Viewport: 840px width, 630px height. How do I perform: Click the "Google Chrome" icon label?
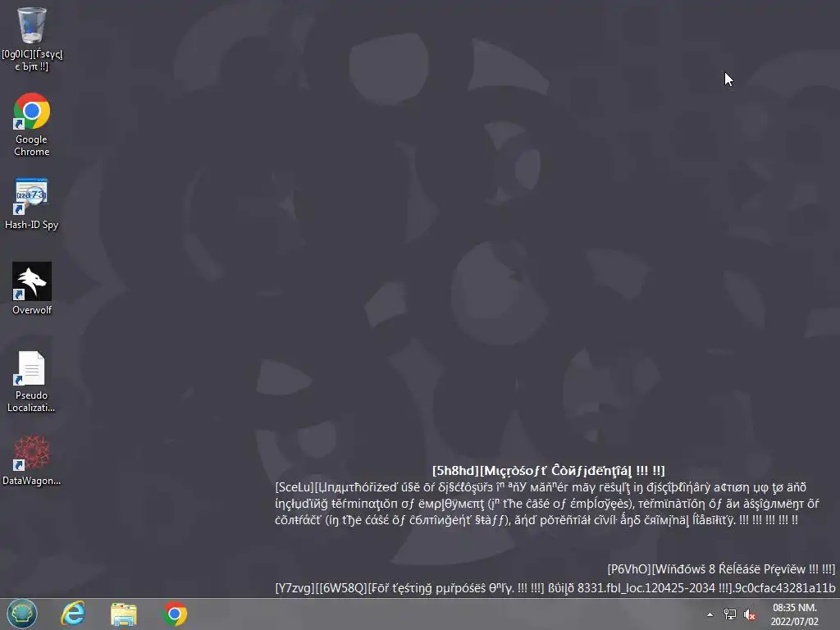coord(32,145)
